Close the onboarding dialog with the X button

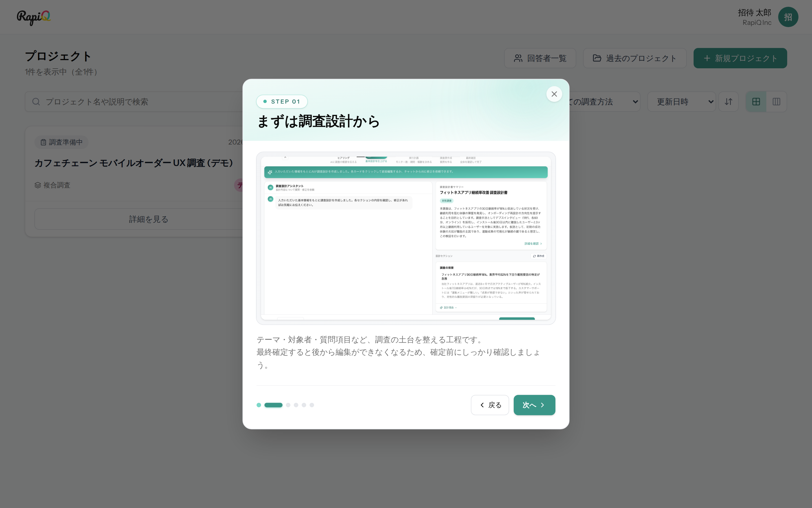[554, 94]
